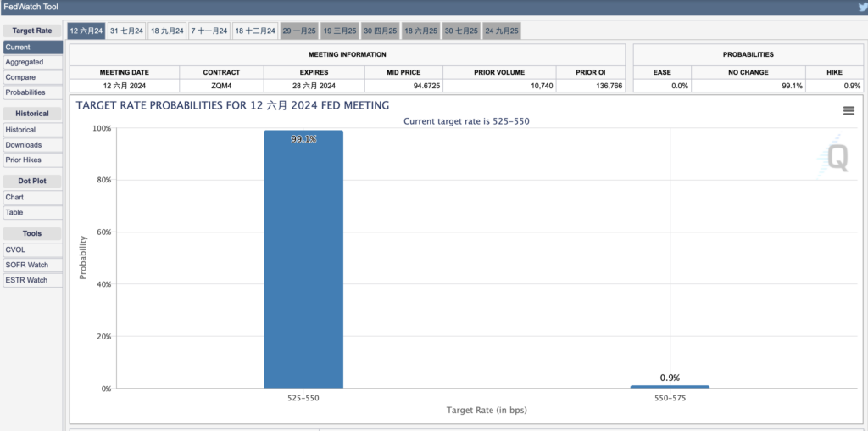Click the Target Rate section header

(32, 31)
